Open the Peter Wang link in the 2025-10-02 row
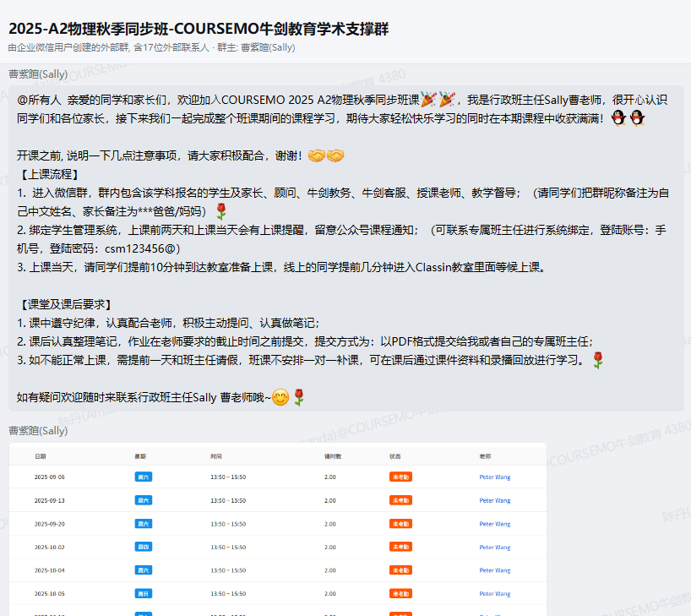 point(495,548)
